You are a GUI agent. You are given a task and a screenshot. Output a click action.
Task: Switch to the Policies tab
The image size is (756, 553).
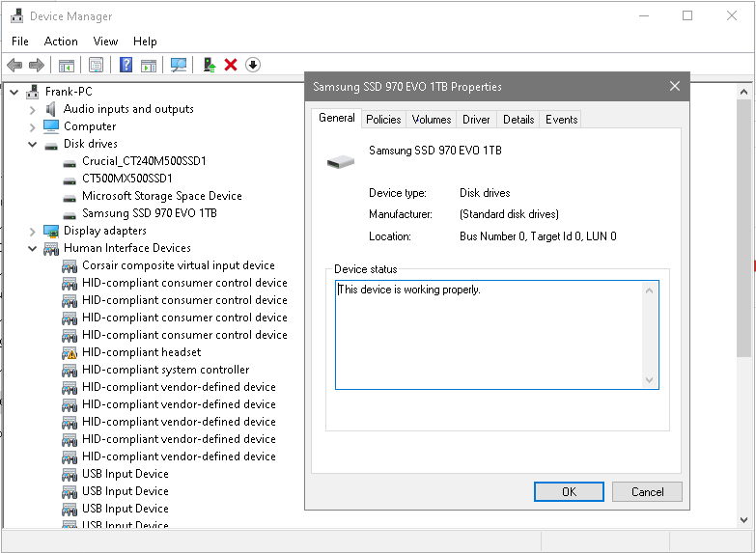coord(383,120)
